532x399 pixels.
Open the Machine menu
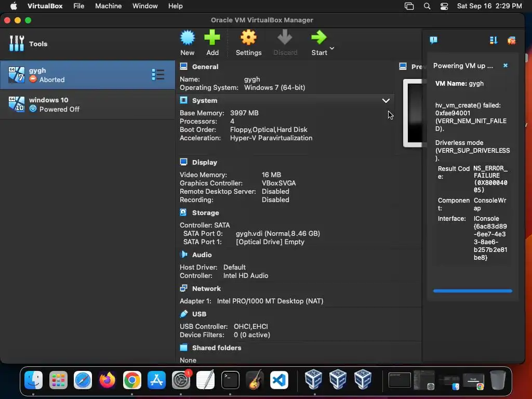108,6
